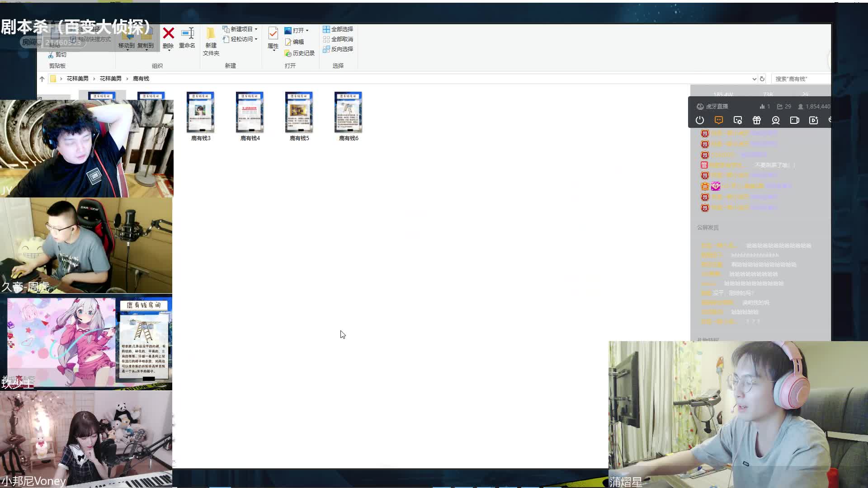Select all files with 全部选择
Image resolution: width=868 pixels, height=488 pixels.
pos(338,29)
